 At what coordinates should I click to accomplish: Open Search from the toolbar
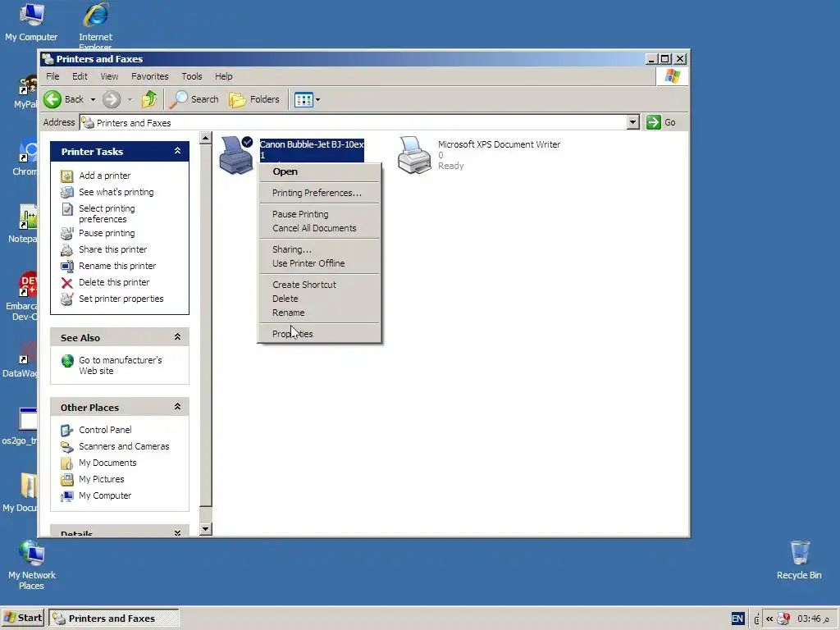(x=194, y=99)
